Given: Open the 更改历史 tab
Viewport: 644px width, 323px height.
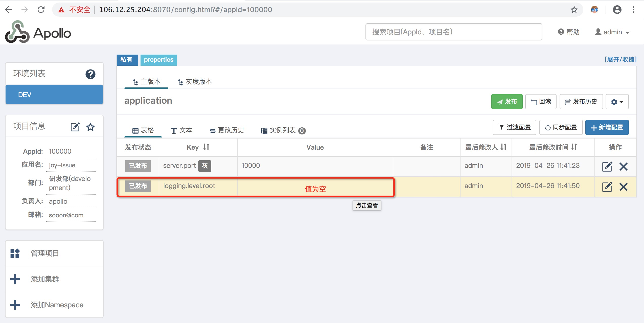Looking at the screenshot, I should point(227,130).
